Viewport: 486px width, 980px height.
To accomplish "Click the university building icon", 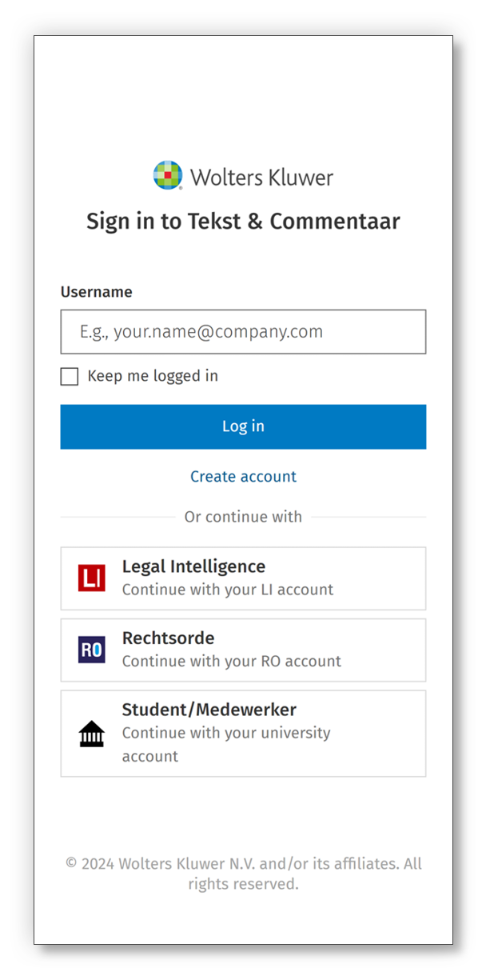I will tap(92, 734).
